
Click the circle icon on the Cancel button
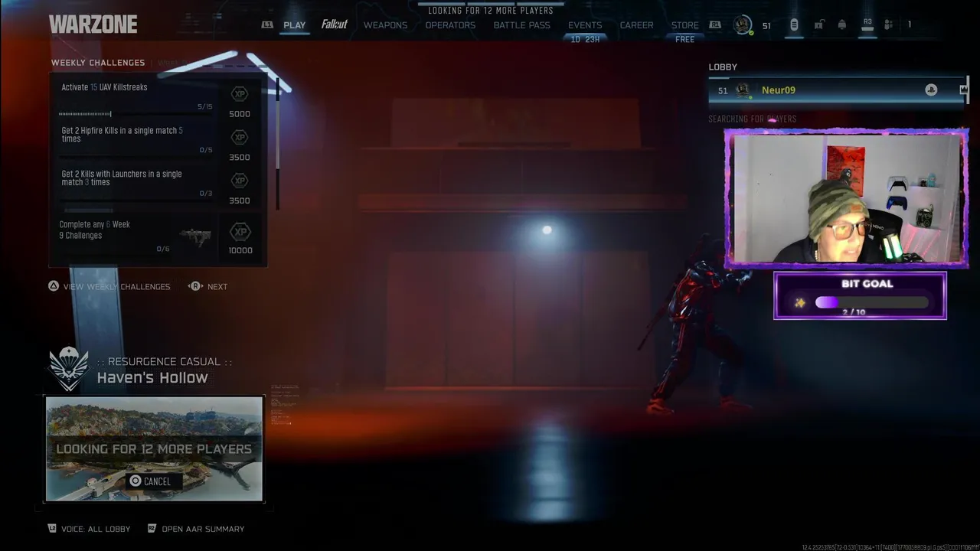pyautogui.click(x=136, y=481)
